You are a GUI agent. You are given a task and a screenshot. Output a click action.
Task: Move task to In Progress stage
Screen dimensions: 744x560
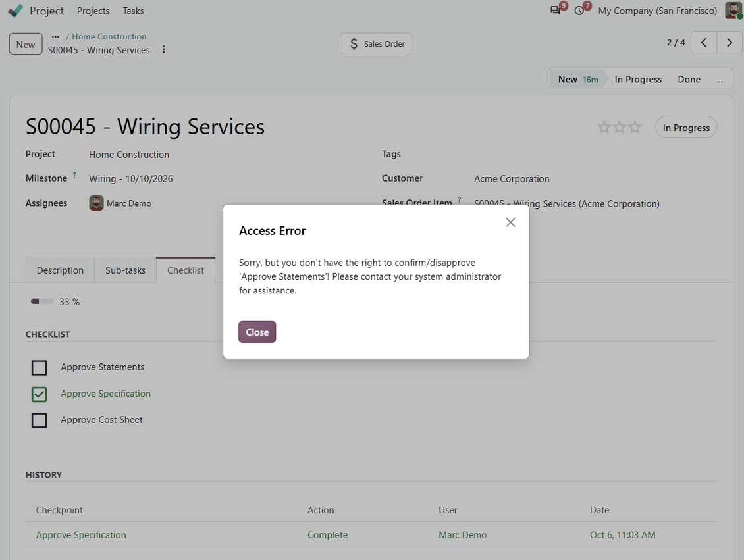pyautogui.click(x=638, y=79)
